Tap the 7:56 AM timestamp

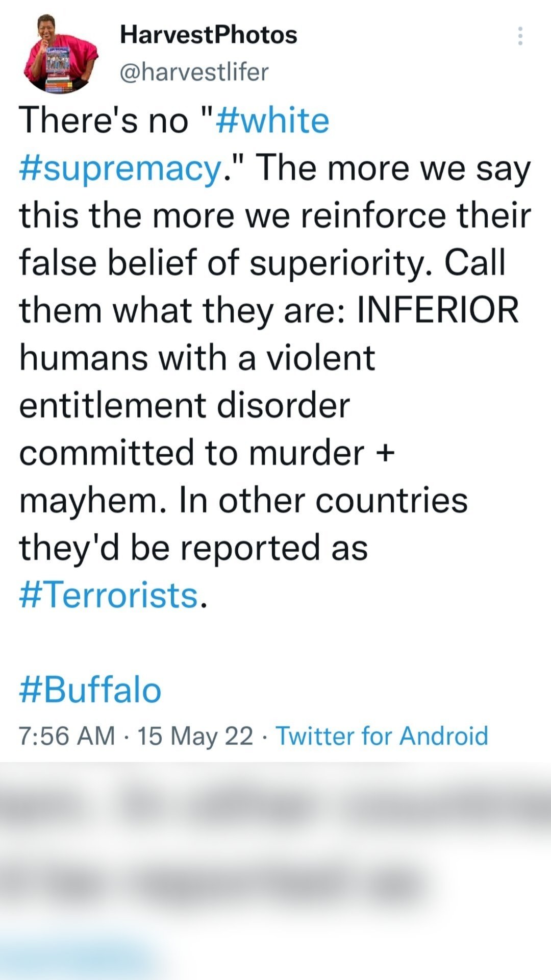pyautogui.click(x=67, y=736)
